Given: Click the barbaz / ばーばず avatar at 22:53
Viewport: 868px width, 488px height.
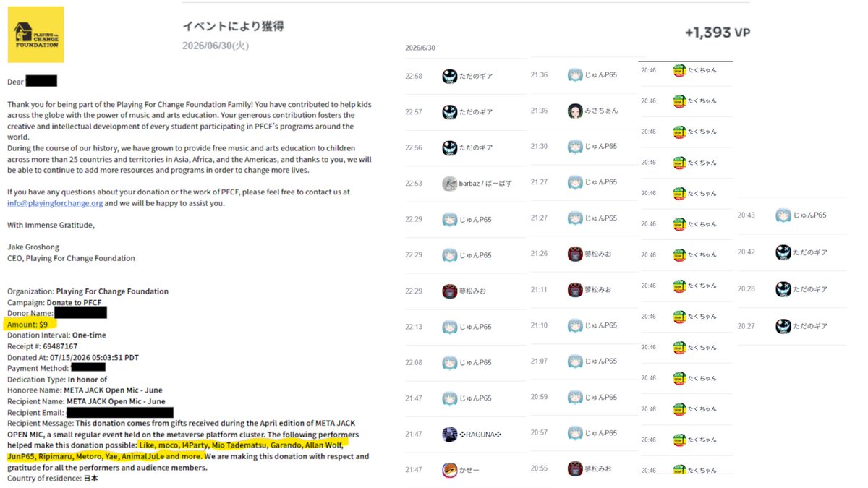Looking at the screenshot, I should (x=449, y=184).
